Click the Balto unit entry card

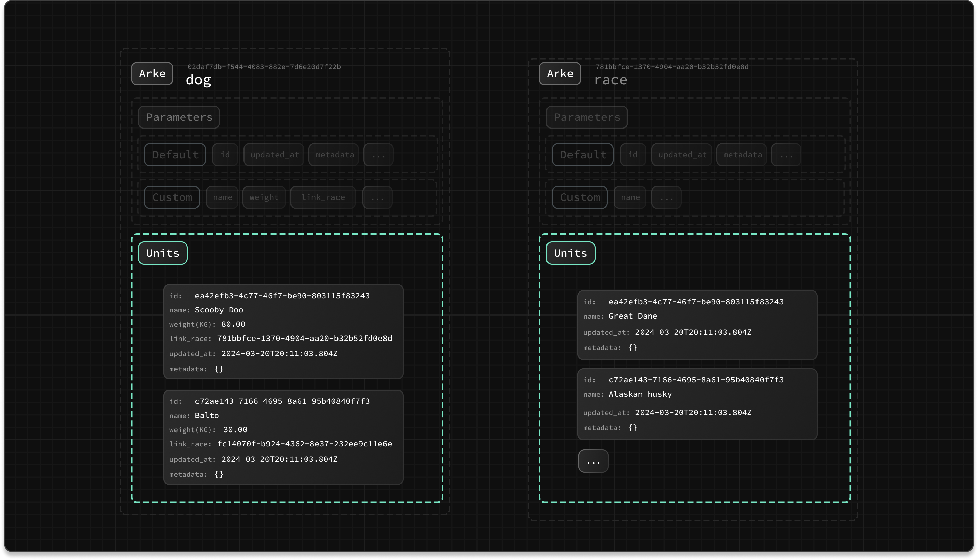tap(283, 437)
